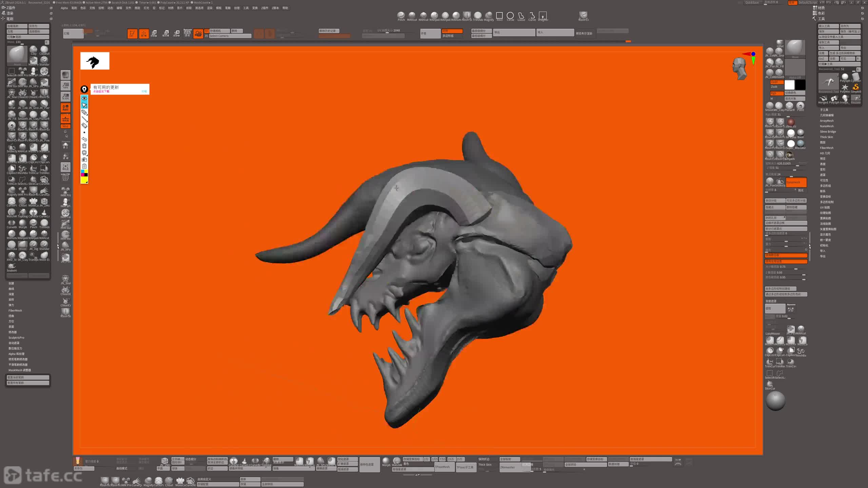Toggle the Rgb channel button
Viewport: 868px width, 488px height.
[776, 93]
